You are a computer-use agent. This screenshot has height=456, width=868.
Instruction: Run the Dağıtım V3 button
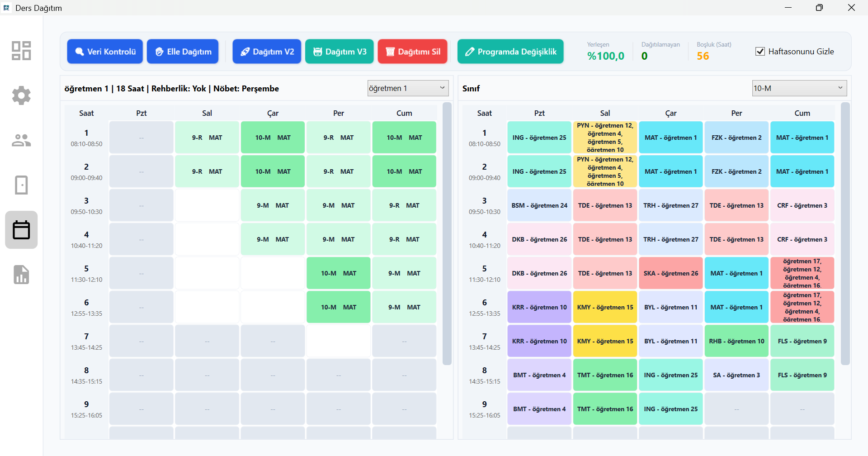tap(340, 52)
